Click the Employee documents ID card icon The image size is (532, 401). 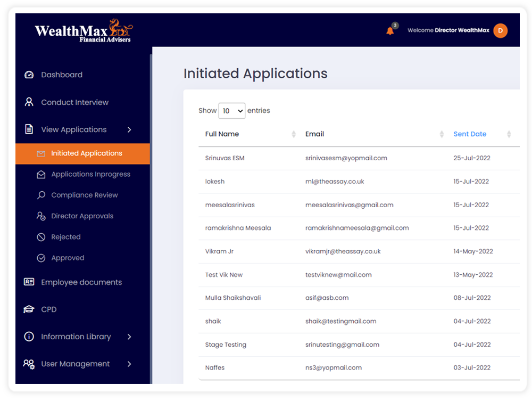(x=29, y=282)
